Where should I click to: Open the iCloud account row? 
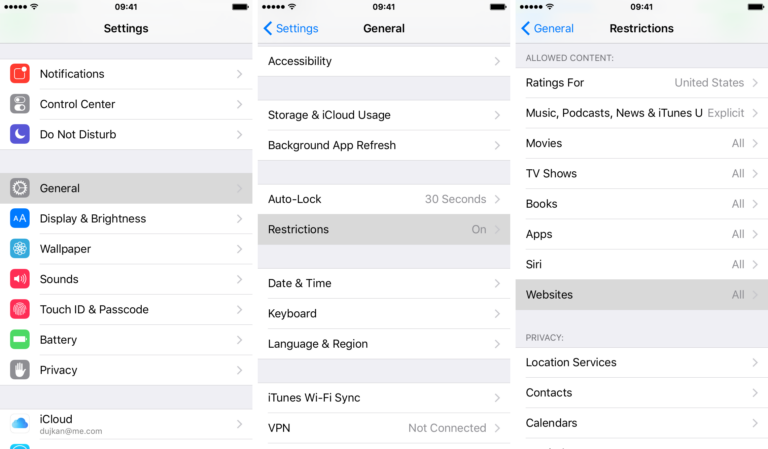click(x=126, y=424)
